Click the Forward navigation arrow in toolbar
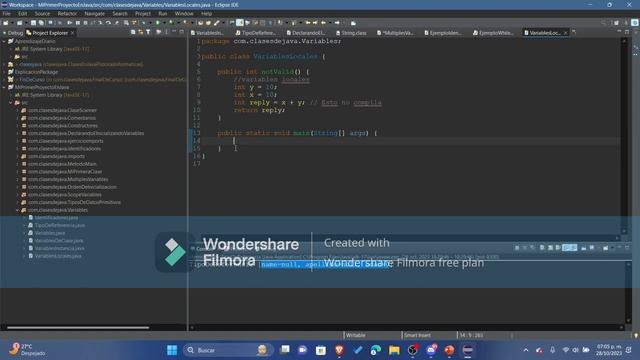Screen dimensions: 640x360 337,23
